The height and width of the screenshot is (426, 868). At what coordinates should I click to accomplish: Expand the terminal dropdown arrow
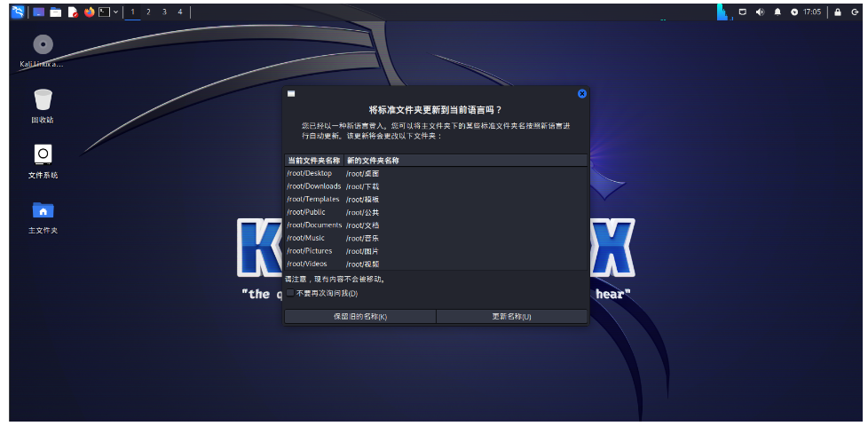[115, 12]
